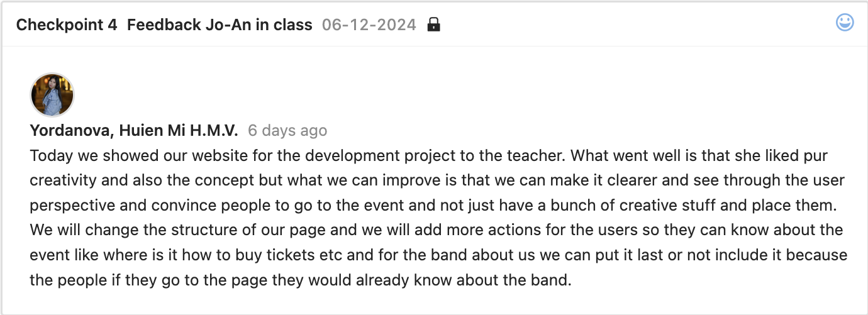
Task: Click the final line ending 'about the band.'
Action: coord(301,280)
